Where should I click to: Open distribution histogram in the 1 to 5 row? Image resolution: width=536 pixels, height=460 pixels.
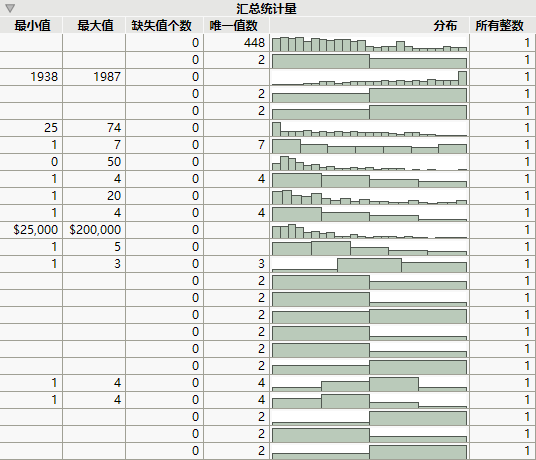pyautogui.click(x=370, y=247)
